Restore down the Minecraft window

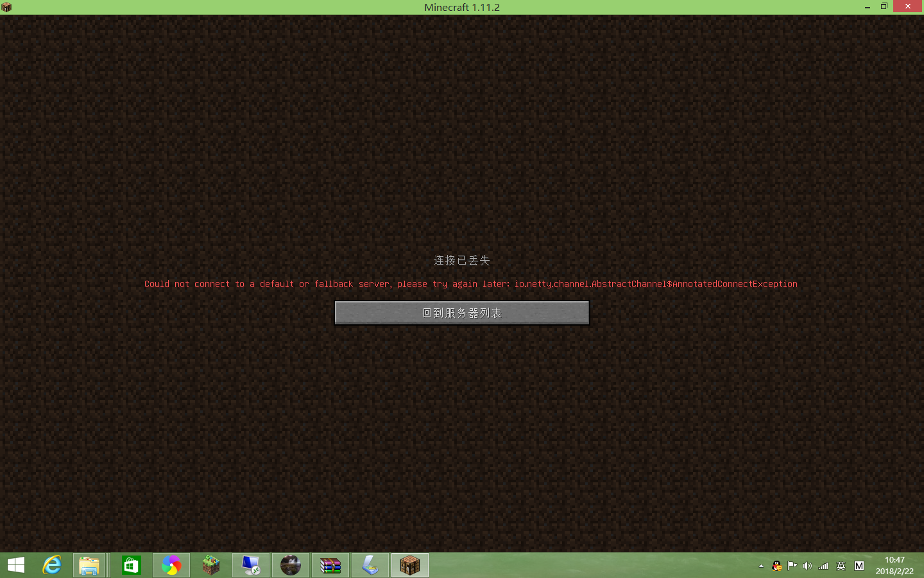884,6
